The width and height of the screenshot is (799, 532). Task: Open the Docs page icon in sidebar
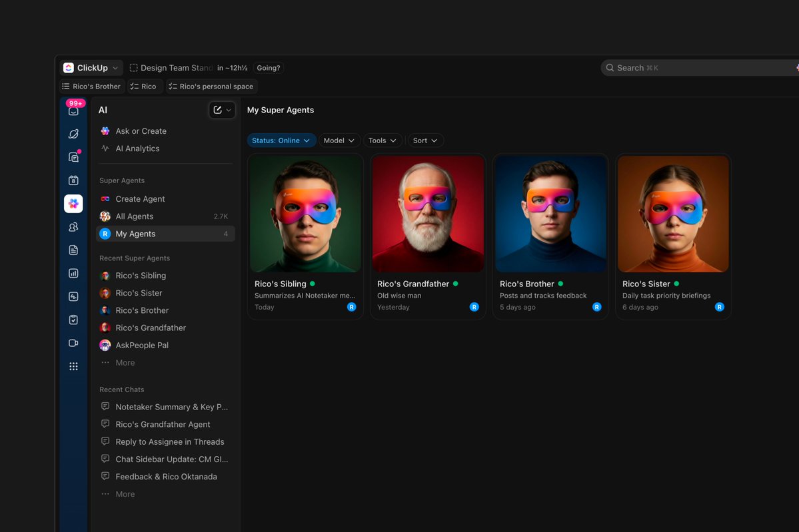(73, 250)
